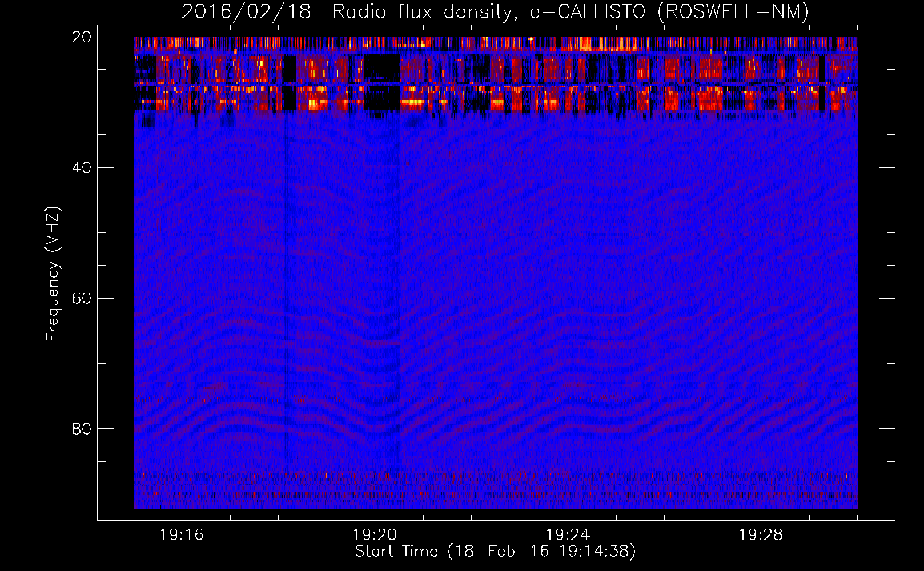The width and height of the screenshot is (924, 571).
Task: Click the time axis label '19:24'
Action: tap(568, 535)
